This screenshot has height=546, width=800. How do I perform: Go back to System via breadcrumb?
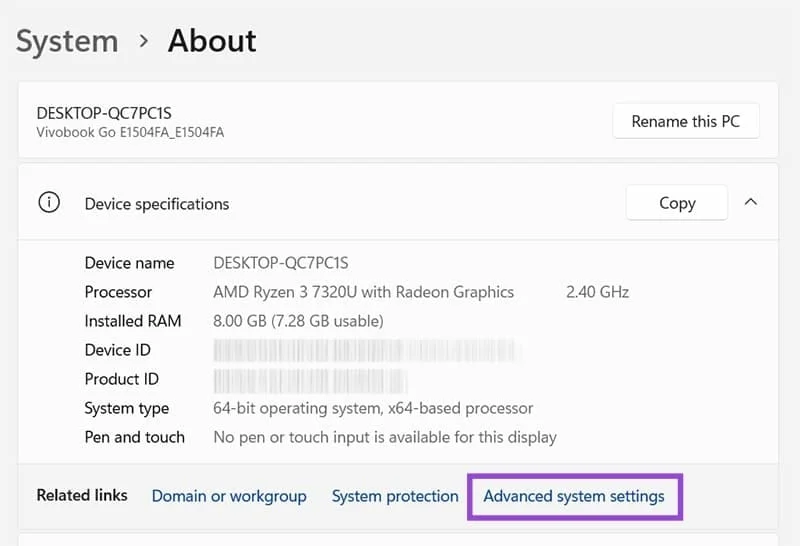[67, 41]
